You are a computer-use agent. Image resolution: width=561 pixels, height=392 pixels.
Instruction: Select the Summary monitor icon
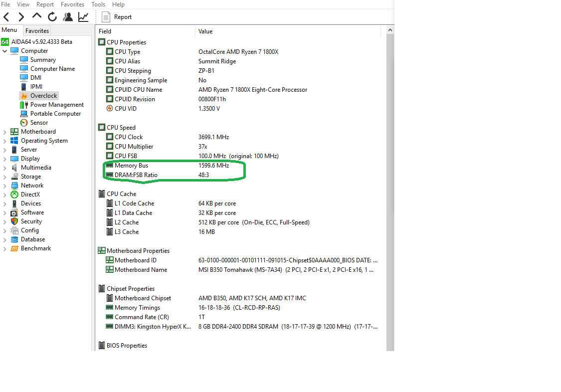tap(24, 60)
